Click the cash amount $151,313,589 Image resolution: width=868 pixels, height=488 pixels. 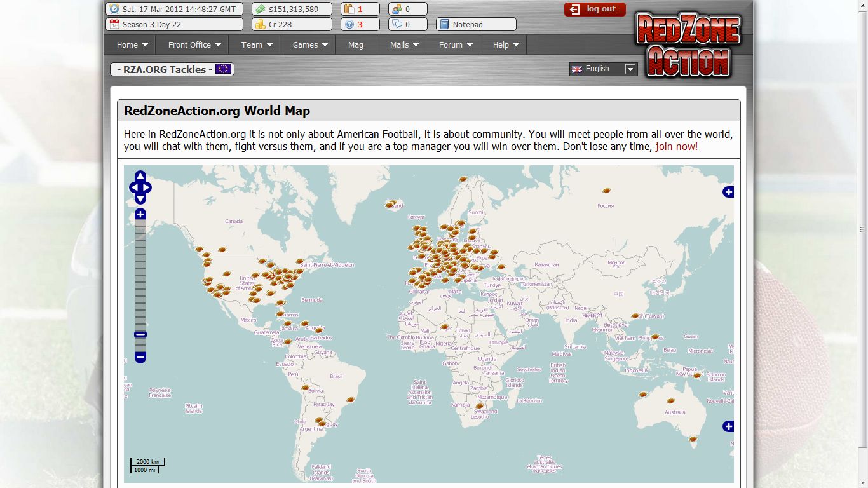[x=294, y=9]
